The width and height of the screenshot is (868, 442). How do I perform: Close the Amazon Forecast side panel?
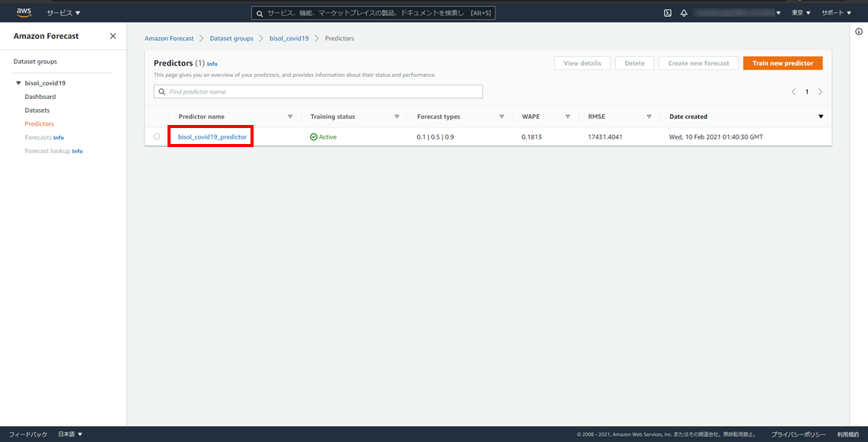113,36
